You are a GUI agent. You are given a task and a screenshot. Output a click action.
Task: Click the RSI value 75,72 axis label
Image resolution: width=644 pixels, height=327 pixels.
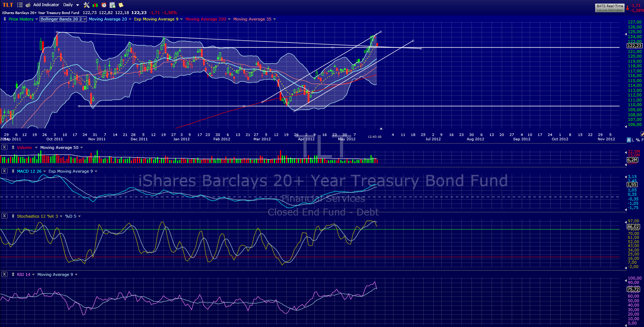tap(634, 289)
